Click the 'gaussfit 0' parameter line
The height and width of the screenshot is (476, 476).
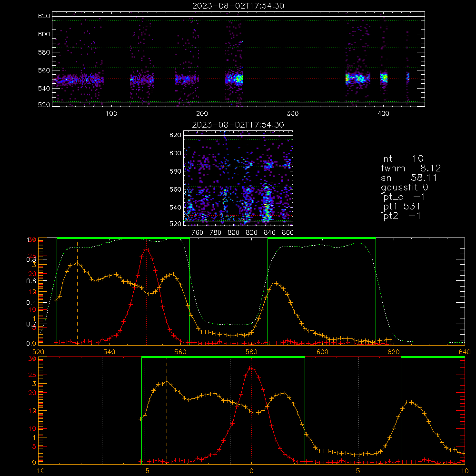pos(405,187)
